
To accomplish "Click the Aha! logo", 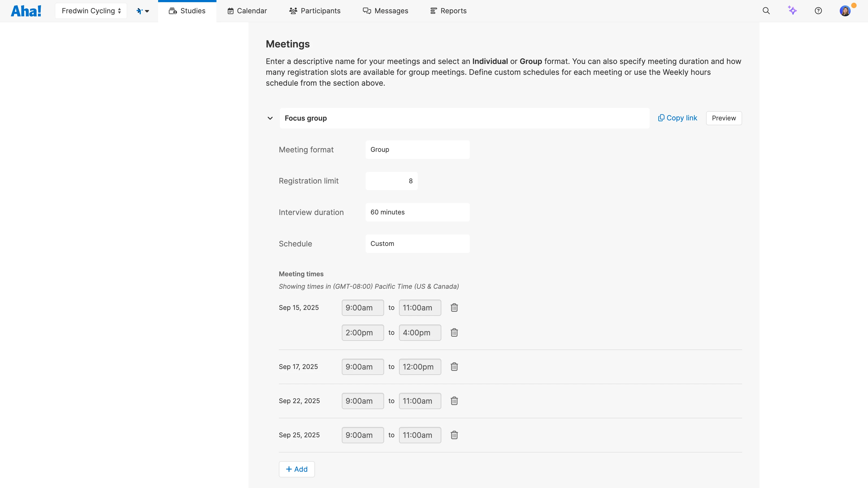I will coord(26,11).
